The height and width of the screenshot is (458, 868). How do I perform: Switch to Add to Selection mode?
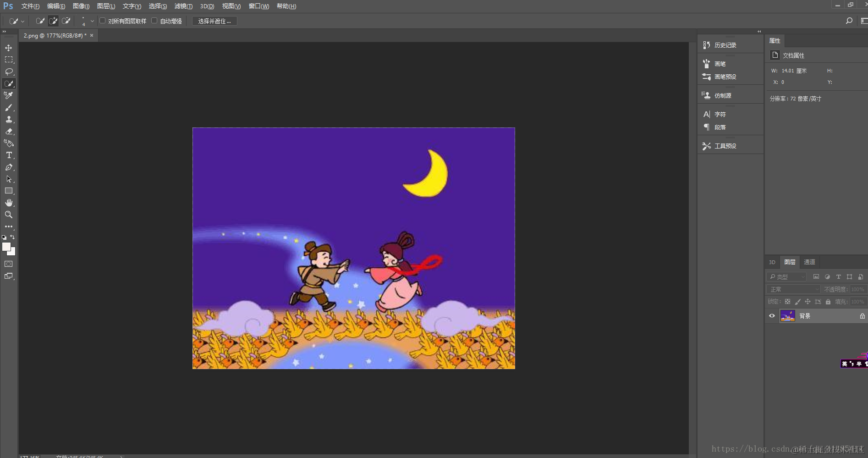pyautogui.click(x=53, y=21)
